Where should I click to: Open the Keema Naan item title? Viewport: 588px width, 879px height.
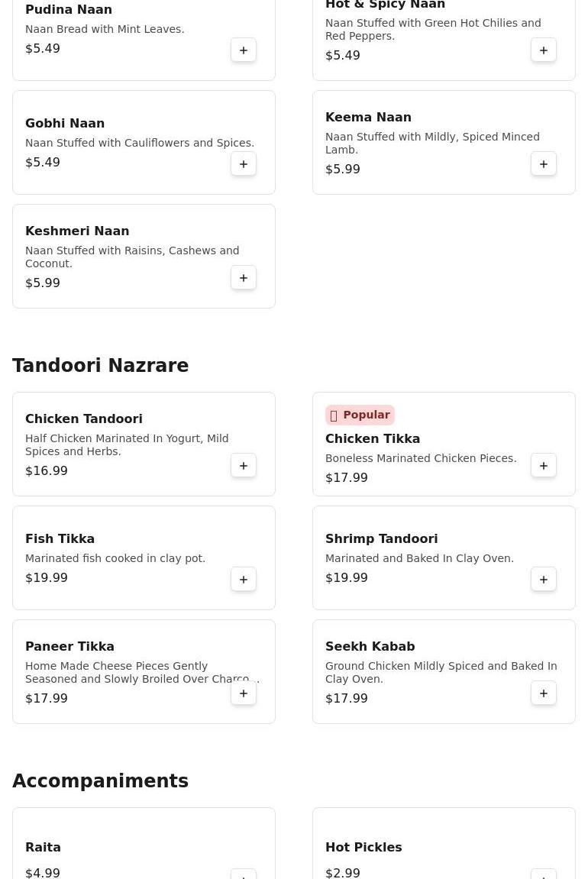tap(368, 117)
